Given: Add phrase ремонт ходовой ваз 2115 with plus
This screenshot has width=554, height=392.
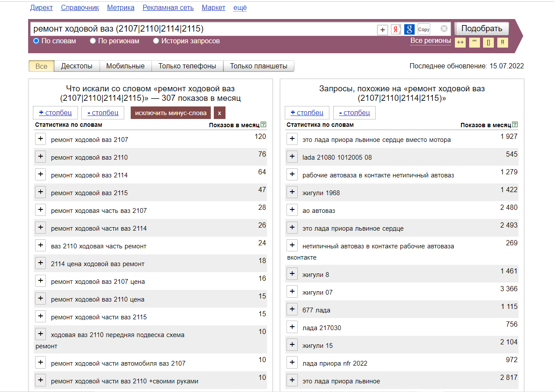Looking at the screenshot, I should (41, 192).
